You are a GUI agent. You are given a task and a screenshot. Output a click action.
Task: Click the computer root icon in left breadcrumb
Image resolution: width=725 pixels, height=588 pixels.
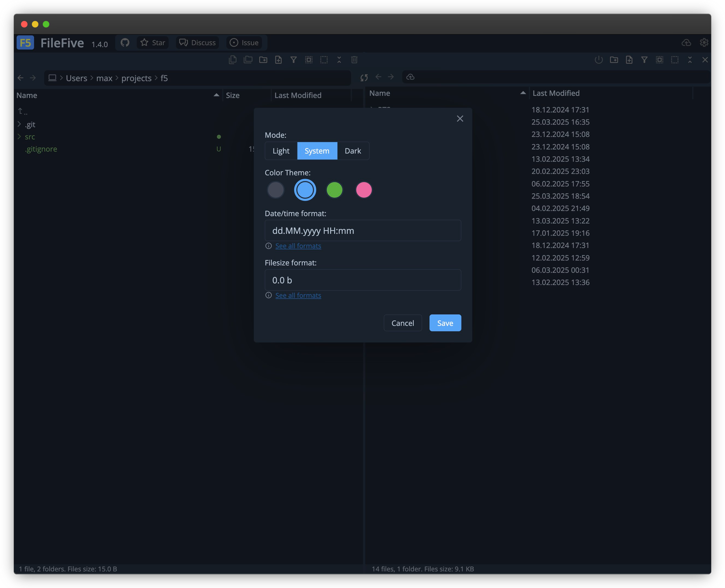tap(52, 78)
